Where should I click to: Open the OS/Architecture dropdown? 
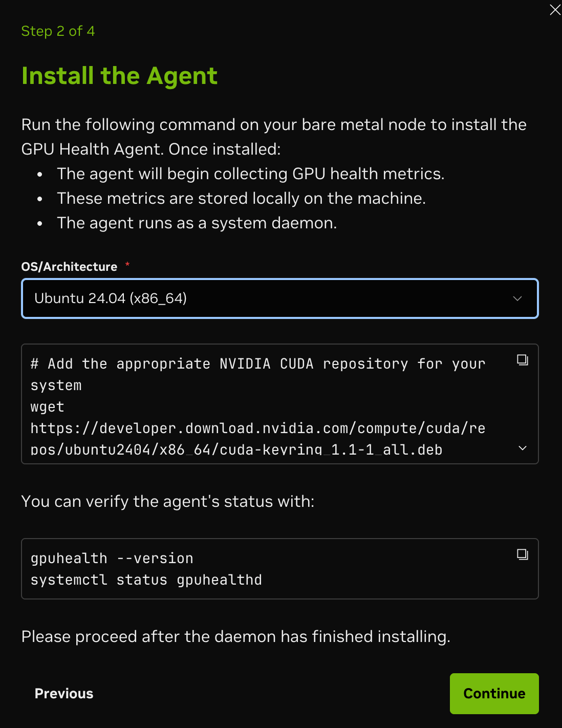click(x=279, y=298)
